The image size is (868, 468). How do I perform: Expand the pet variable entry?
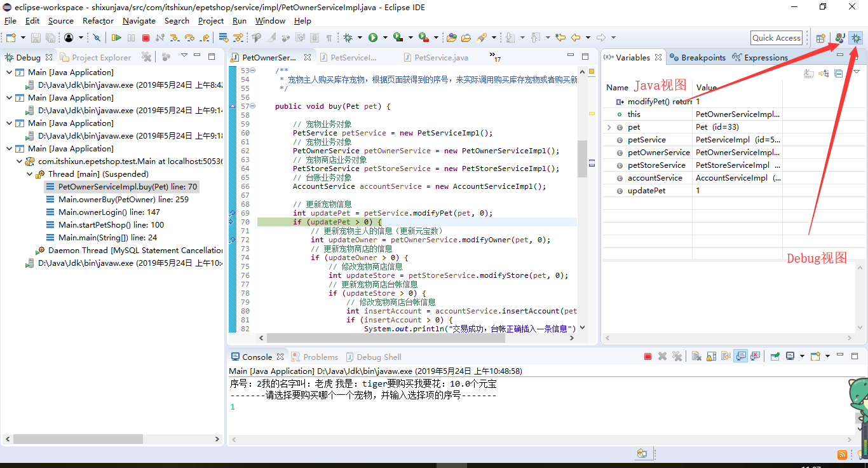609,127
